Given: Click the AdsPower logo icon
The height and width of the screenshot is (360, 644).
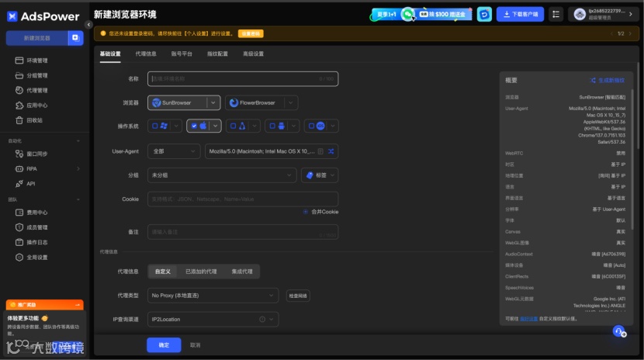Looking at the screenshot, I should pyautogui.click(x=12, y=16).
